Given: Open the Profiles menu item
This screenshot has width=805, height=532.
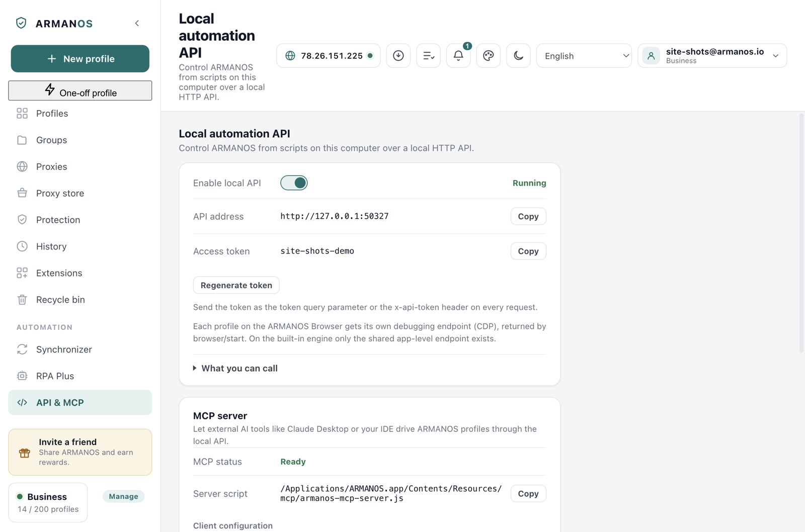Looking at the screenshot, I should click(80, 113).
